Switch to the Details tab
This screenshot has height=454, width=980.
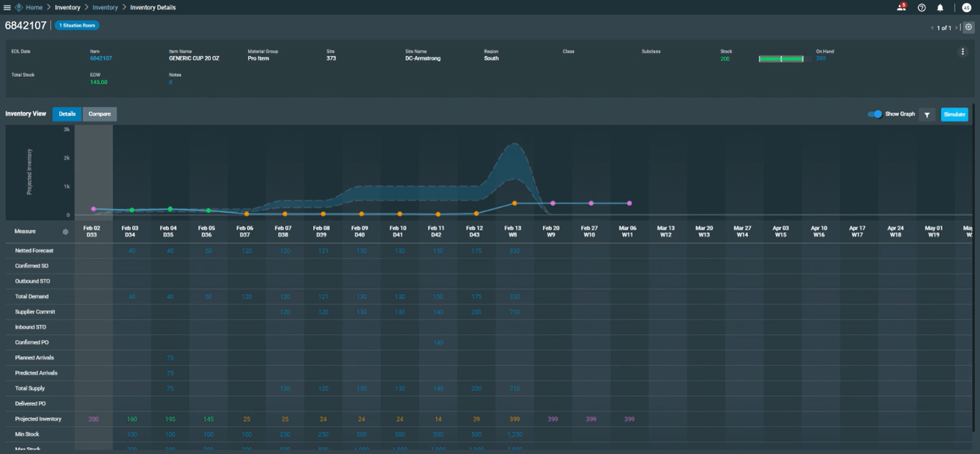pyautogui.click(x=67, y=114)
